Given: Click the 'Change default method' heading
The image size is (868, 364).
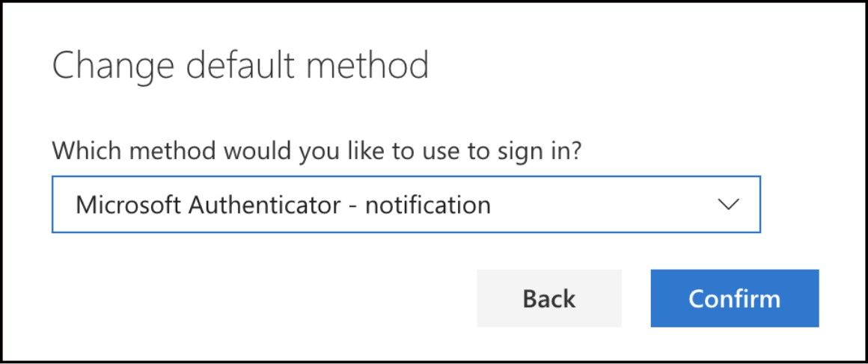Looking at the screenshot, I should pos(240,66).
